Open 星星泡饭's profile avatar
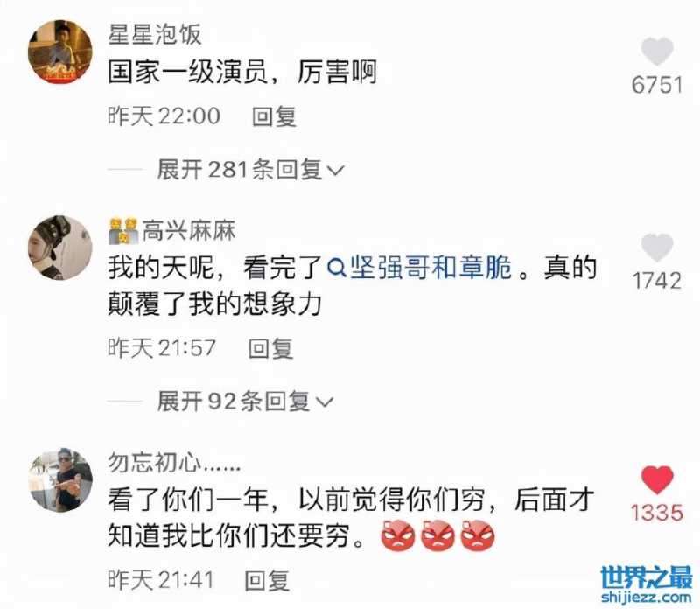 coord(60,52)
